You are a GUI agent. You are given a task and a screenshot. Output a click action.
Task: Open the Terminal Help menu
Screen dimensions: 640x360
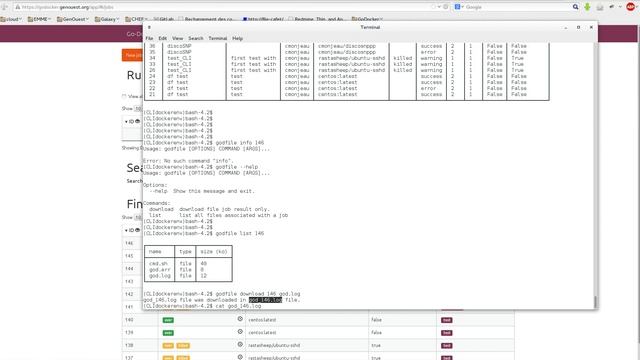pos(238,38)
